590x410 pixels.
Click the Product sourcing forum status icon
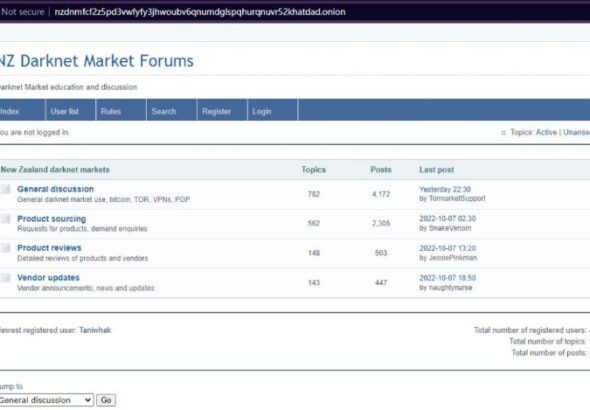pos(6,219)
